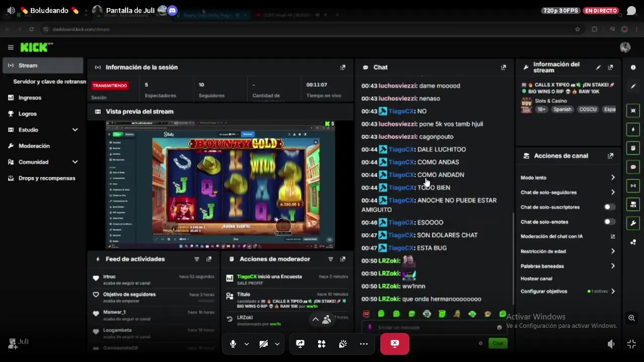The image size is (644, 362).
Task: Open Drops y recompensas in sidebar
Action: point(43,178)
